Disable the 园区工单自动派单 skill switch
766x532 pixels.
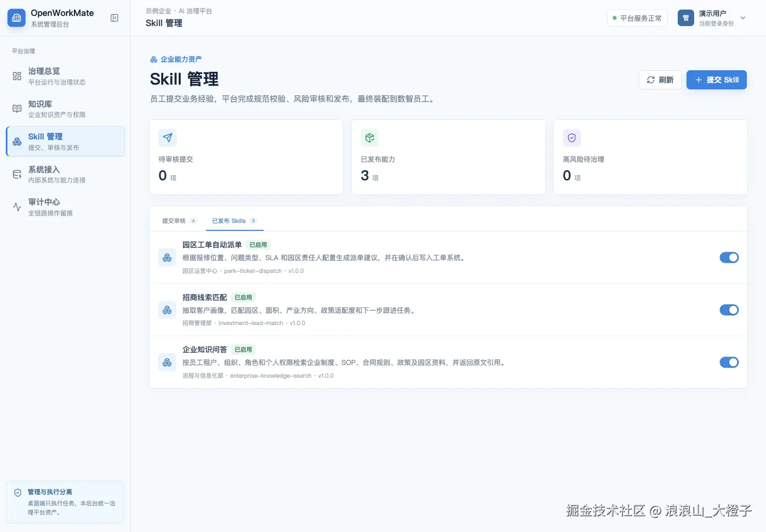click(729, 257)
